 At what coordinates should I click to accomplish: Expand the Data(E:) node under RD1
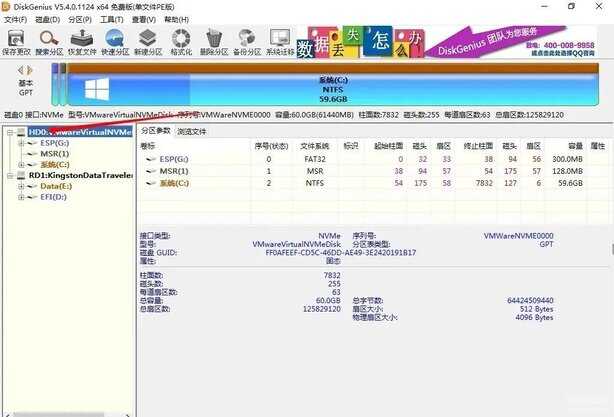(21, 186)
